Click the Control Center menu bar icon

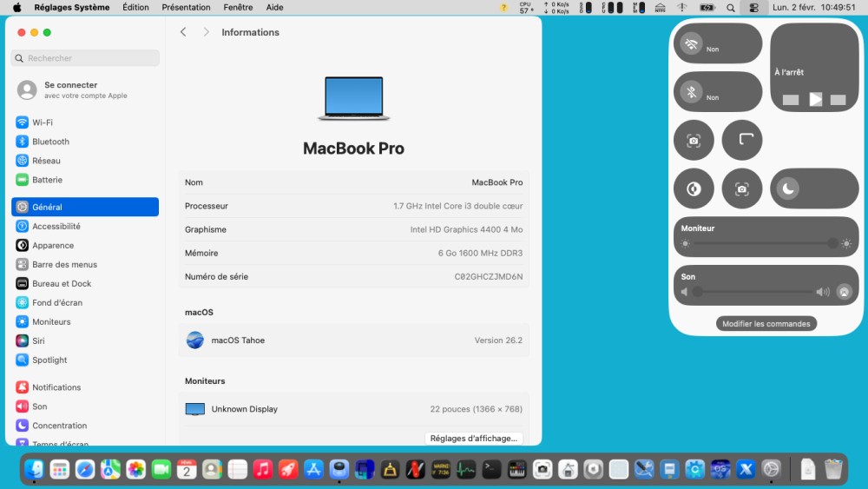click(x=753, y=8)
